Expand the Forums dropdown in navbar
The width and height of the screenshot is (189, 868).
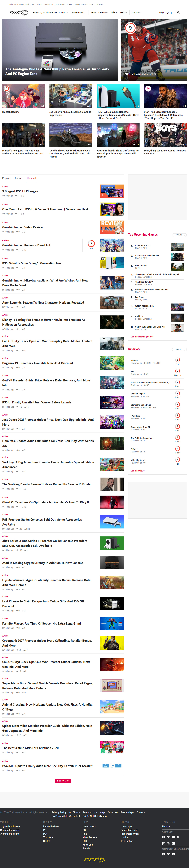tap(136, 12)
